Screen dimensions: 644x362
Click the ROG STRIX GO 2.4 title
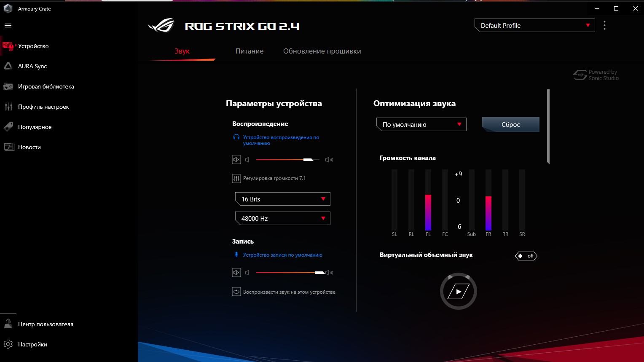(x=242, y=26)
